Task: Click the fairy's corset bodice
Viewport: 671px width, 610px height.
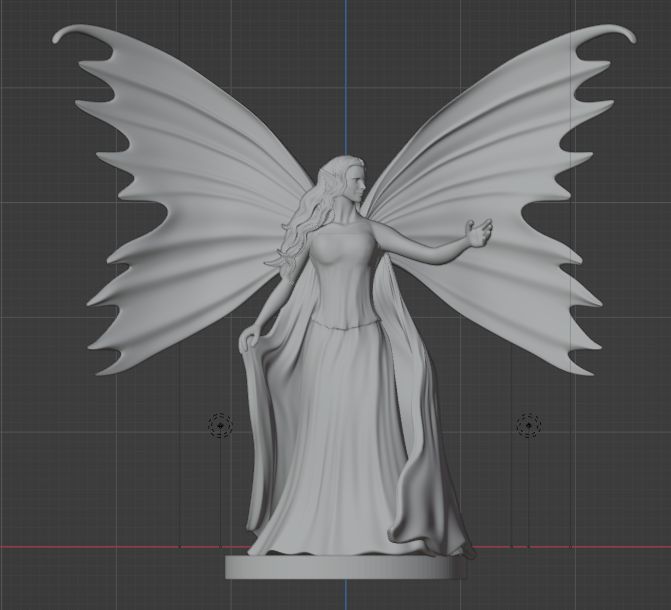Action: coord(343,280)
